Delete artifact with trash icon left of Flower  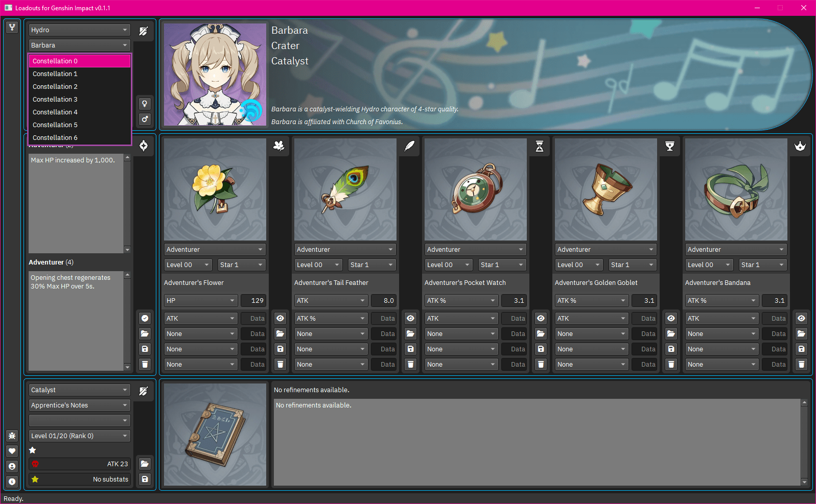pyautogui.click(x=145, y=364)
